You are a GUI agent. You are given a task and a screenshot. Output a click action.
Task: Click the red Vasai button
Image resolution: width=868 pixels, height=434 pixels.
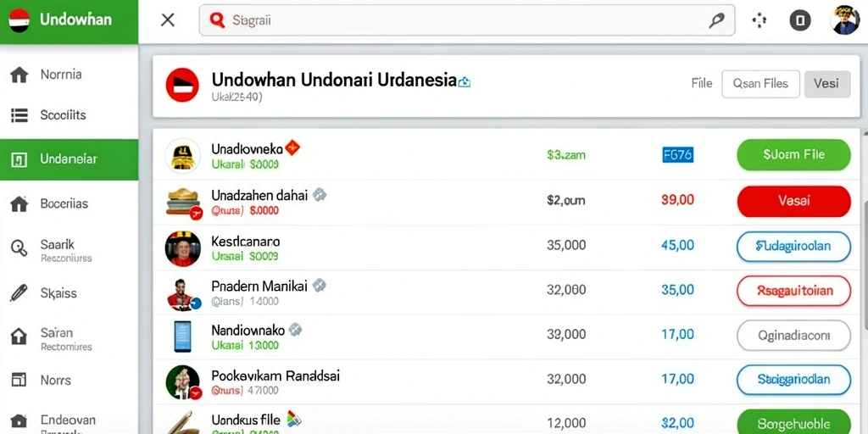click(793, 201)
